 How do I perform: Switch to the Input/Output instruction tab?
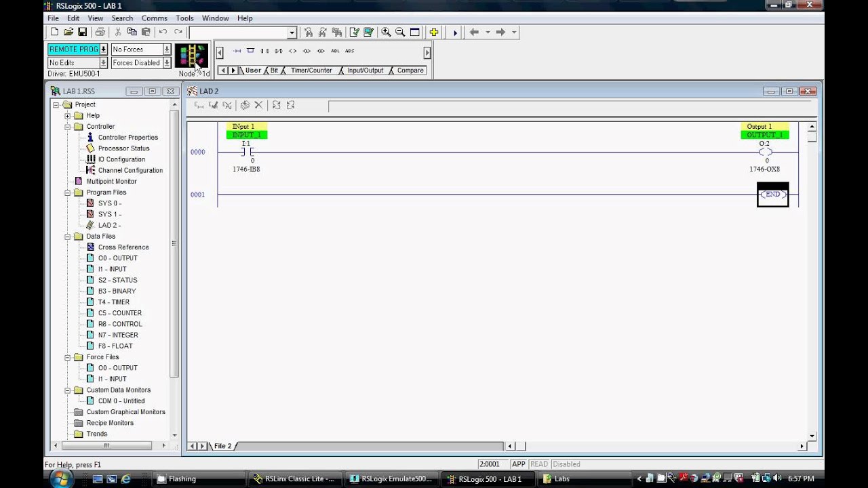click(x=366, y=70)
